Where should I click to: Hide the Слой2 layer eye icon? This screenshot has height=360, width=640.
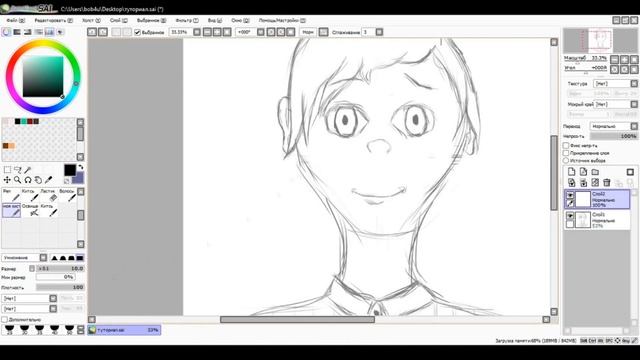pyautogui.click(x=570, y=195)
